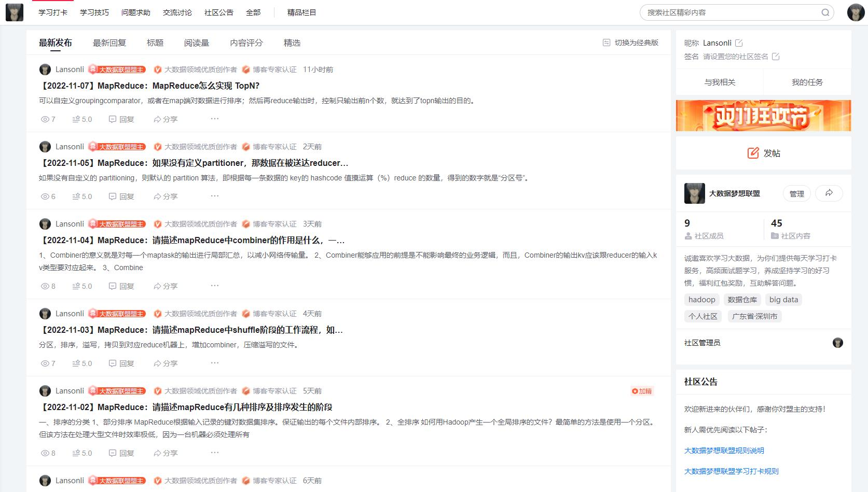Click the author avatar on the 2022-11-04 post
This screenshot has height=492, width=868.
pyautogui.click(x=45, y=224)
